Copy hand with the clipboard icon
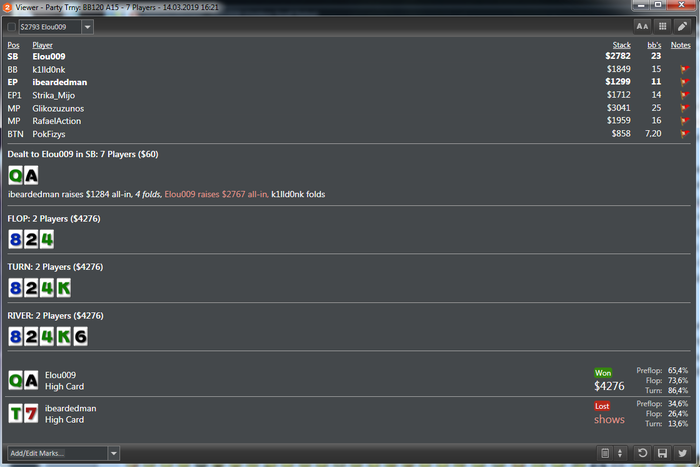The image size is (700, 467). pyautogui.click(x=605, y=453)
